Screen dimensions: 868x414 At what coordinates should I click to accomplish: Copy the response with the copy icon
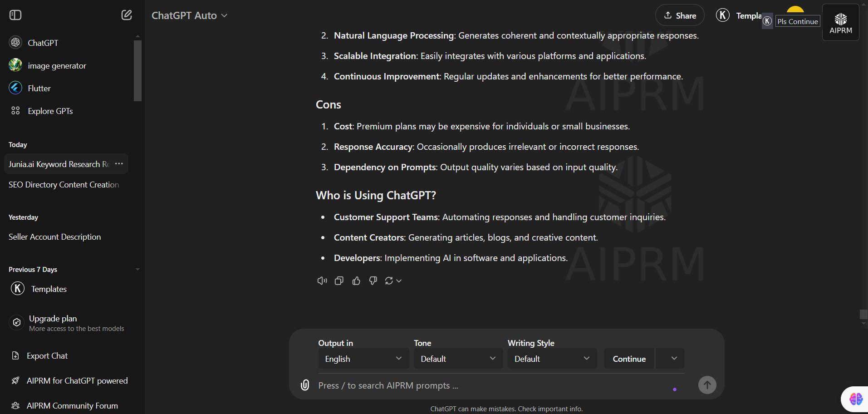point(339,281)
